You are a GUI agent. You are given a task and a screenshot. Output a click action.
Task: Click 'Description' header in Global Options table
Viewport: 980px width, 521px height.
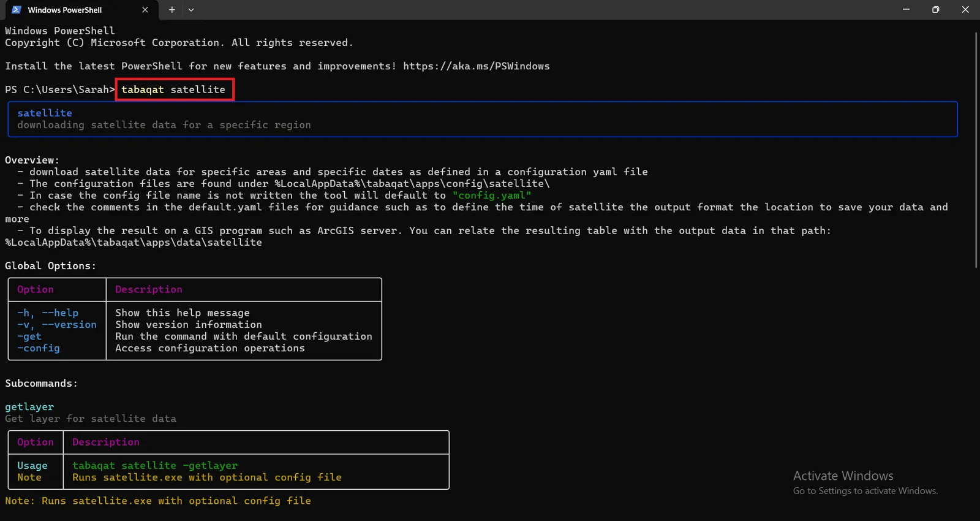pos(149,289)
